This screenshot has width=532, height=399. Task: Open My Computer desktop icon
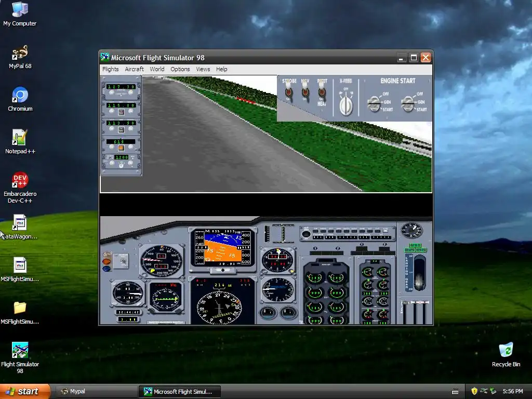pos(20,14)
